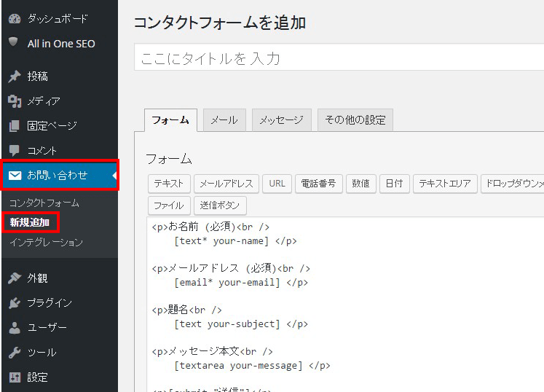Insert a ファイル tag
This screenshot has height=392, width=544.
[169, 205]
